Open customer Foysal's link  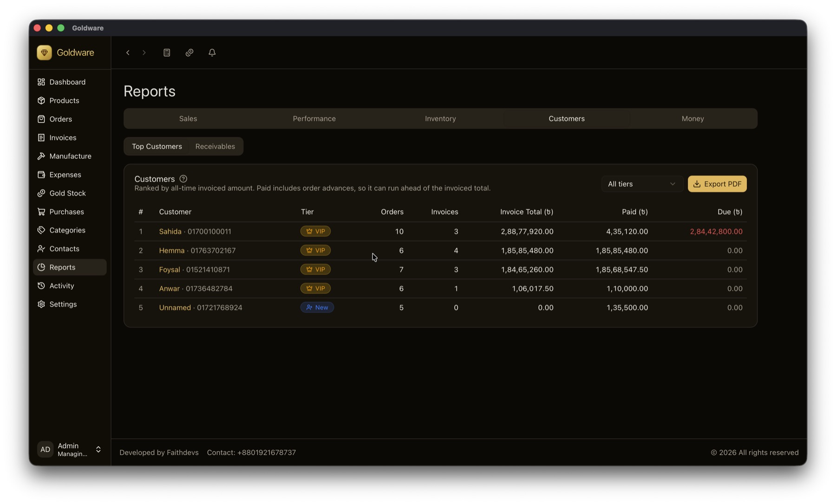(169, 269)
